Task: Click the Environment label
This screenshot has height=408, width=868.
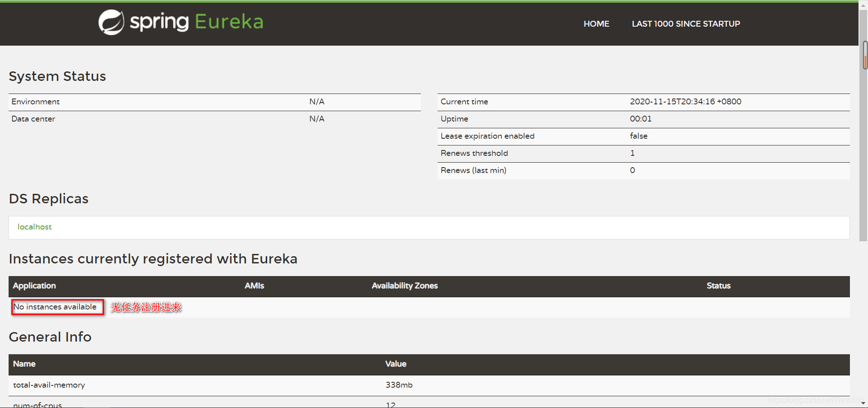Action: (35, 102)
